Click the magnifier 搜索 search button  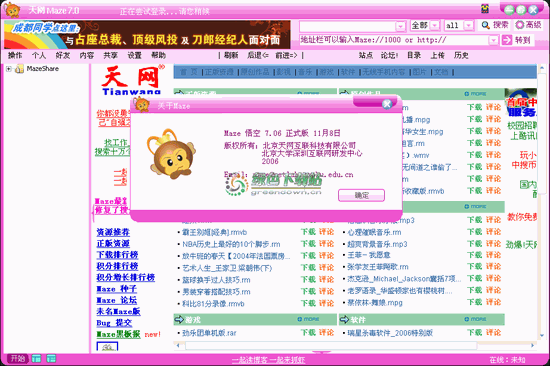click(x=495, y=25)
